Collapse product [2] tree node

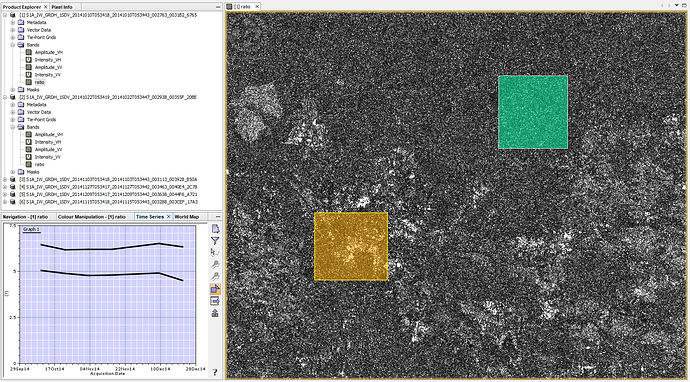coord(5,97)
